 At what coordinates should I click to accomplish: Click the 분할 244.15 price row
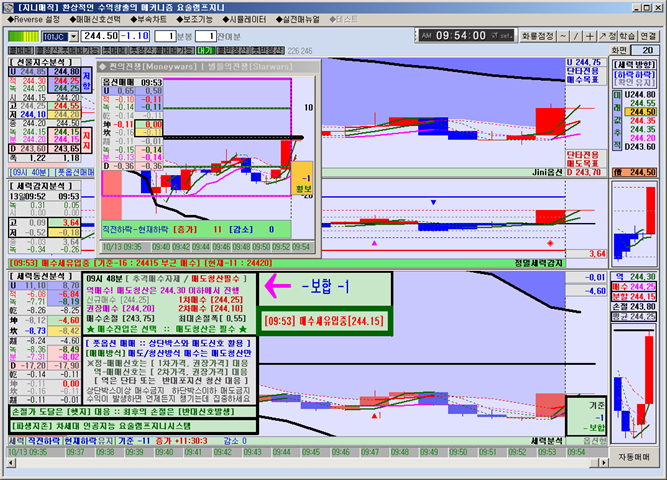pos(634,297)
